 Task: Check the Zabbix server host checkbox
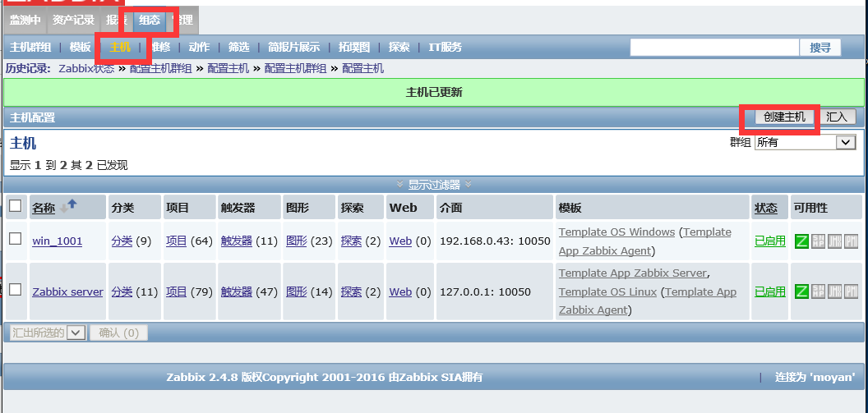tap(16, 289)
